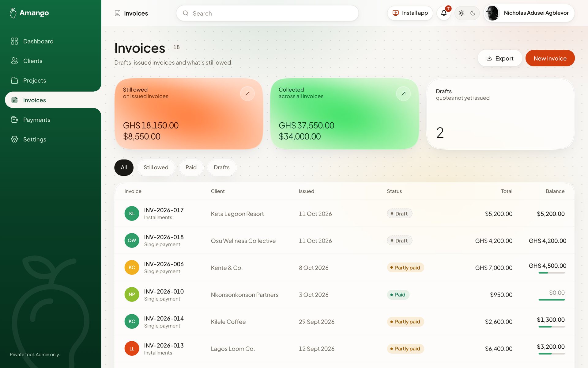
Task: Click client Nkonsonkonson Partners
Action: coord(245,295)
